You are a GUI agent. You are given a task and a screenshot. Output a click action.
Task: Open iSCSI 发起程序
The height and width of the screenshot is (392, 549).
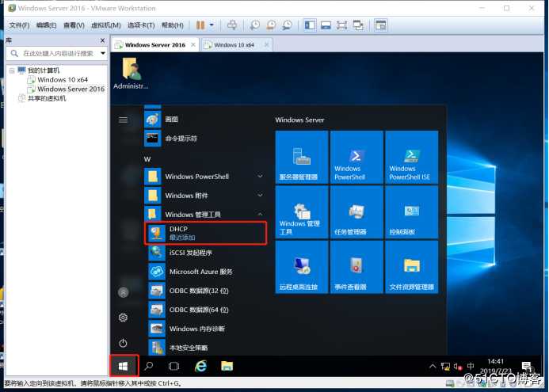[x=207, y=253]
